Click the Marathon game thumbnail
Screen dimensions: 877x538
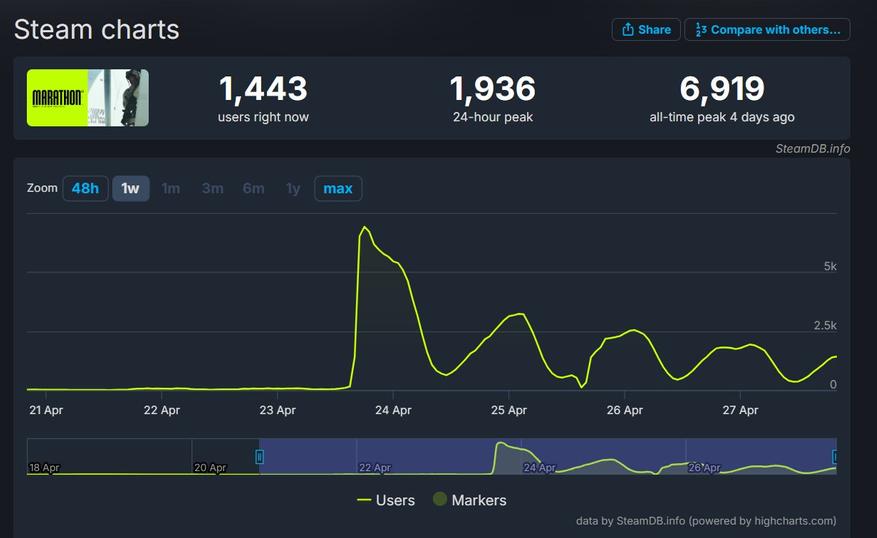coord(88,98)
